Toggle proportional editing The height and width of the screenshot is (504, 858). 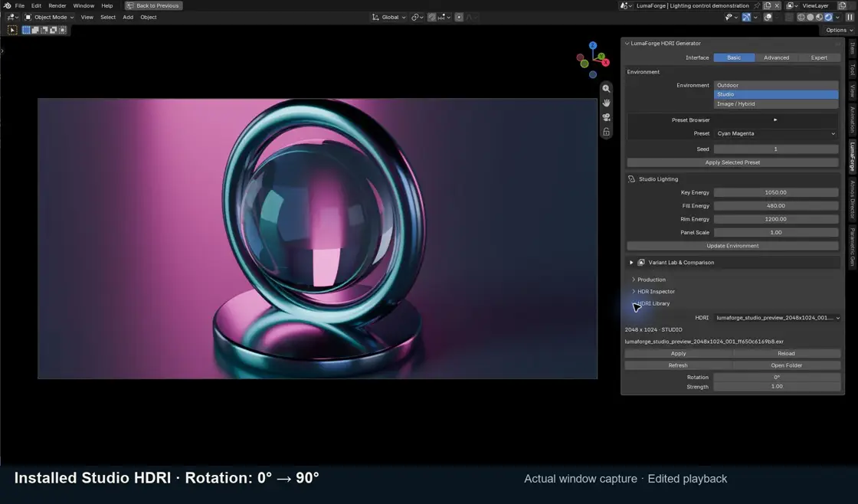tap(459, 17)
